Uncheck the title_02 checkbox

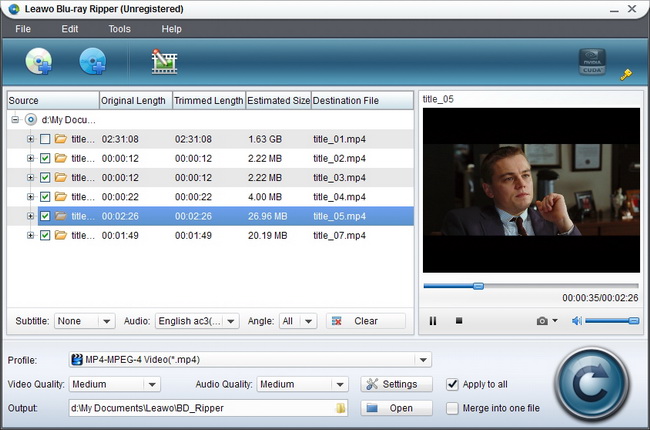[x=45, y=158]
